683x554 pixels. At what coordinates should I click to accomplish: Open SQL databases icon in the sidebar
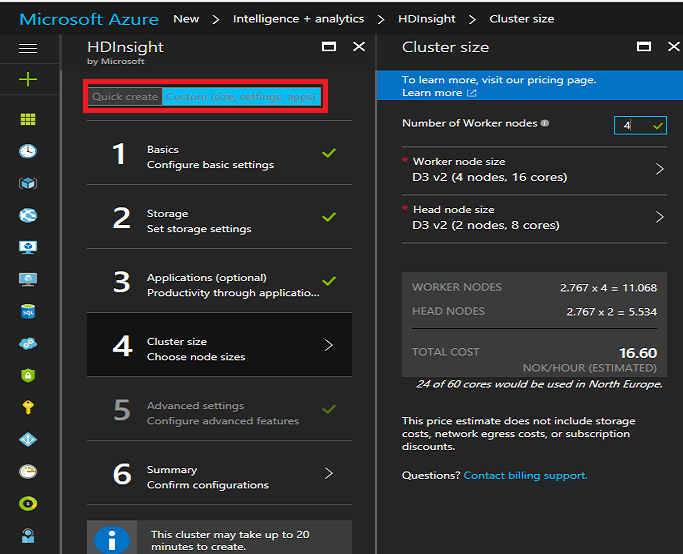point(28,311)
